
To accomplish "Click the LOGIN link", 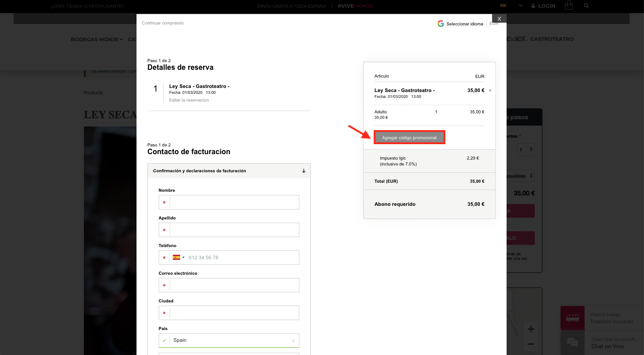I will click(547, 6).
